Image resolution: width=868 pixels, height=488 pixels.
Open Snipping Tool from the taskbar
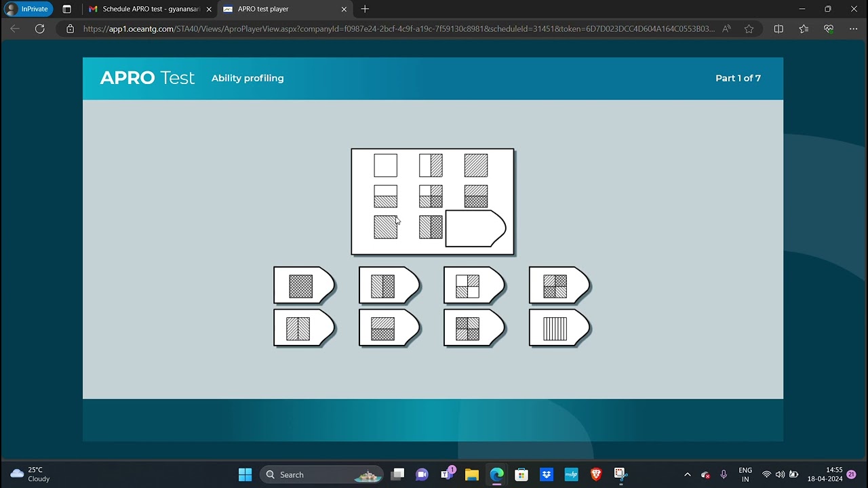pos(620,474)
